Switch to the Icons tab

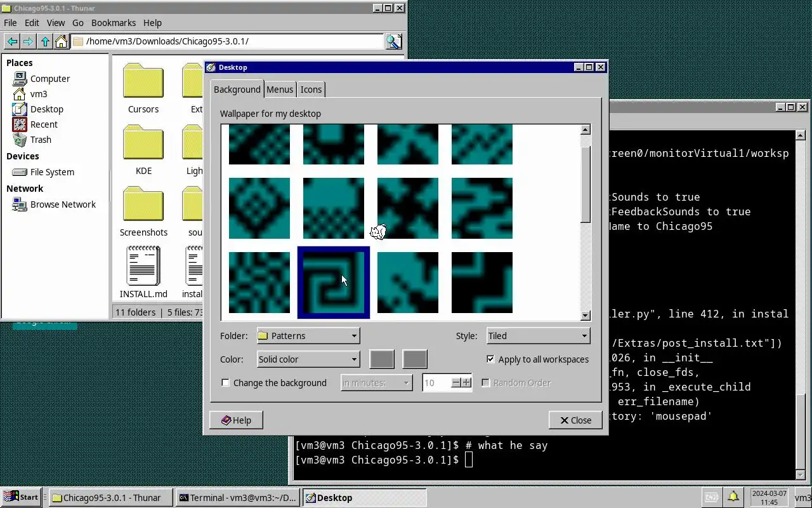(x=311, y=90)
